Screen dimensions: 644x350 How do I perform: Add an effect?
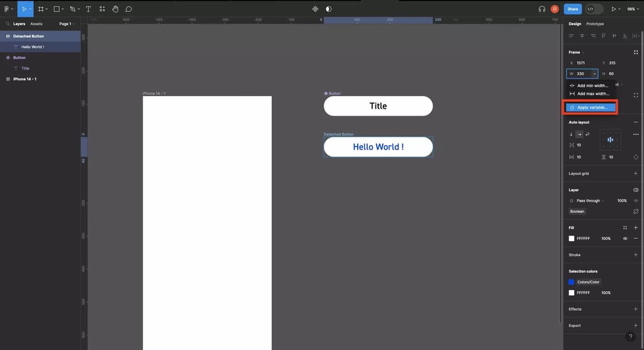[636, 309]
